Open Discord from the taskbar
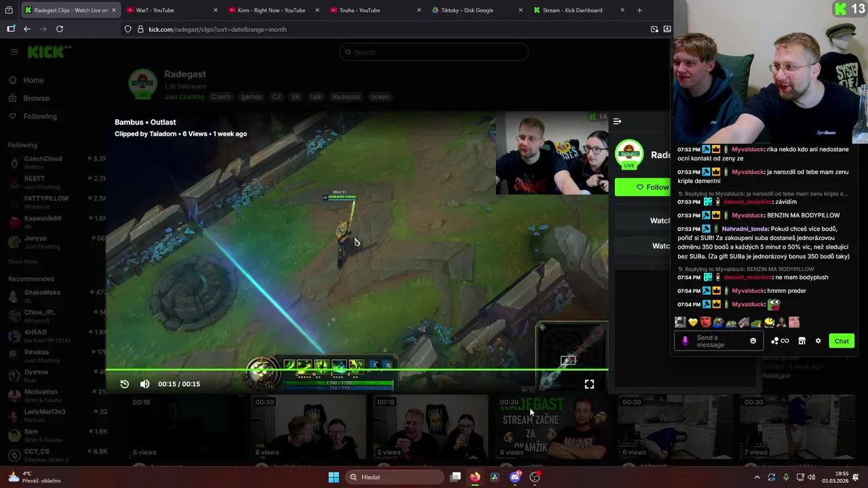 pyautogui.click(x=515, y=477)
